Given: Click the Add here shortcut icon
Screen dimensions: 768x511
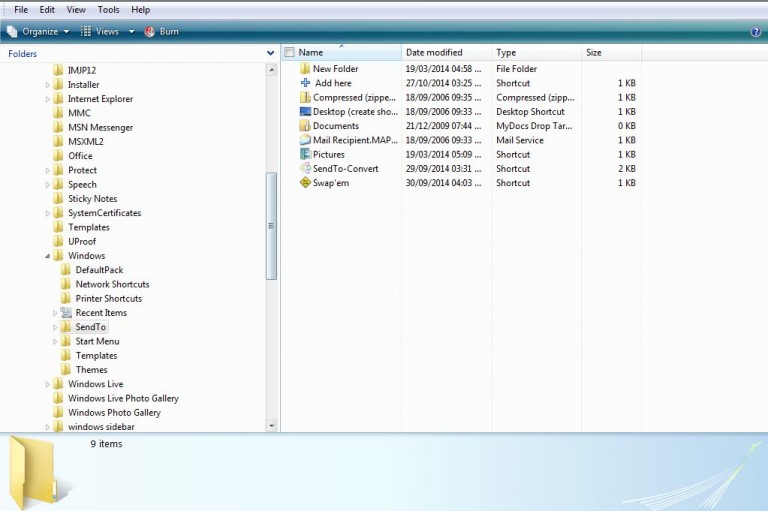Looking at the screenshot, I should click(305, 83).
